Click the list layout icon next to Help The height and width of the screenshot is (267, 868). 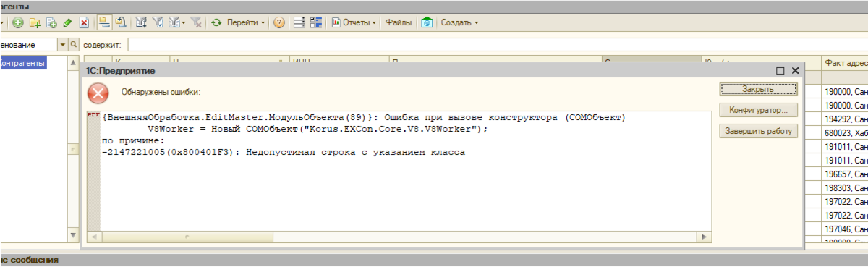pos(299,22)
